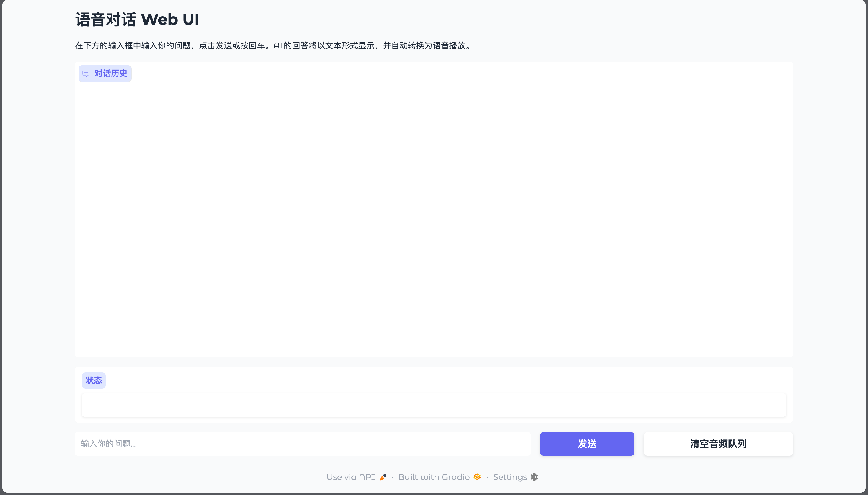
Task: Open the Use via API link
Action: [x=350, y=477]
